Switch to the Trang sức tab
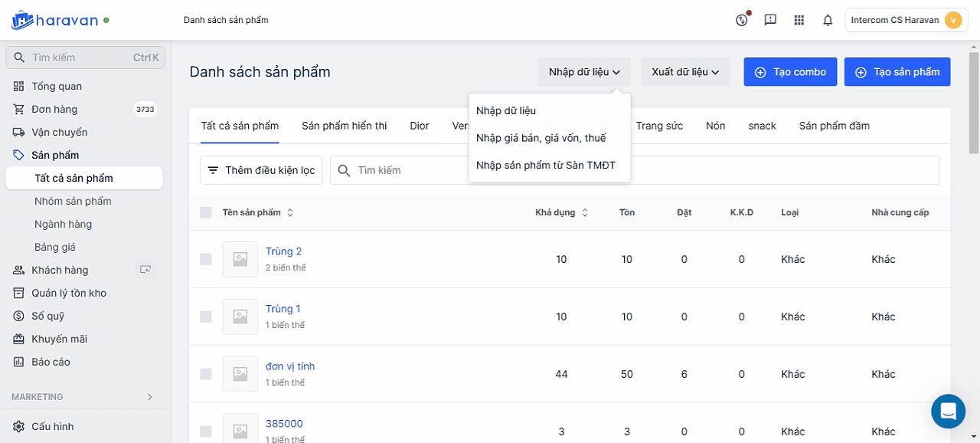This screenshot has width=980, height=443. click(659, 126)
